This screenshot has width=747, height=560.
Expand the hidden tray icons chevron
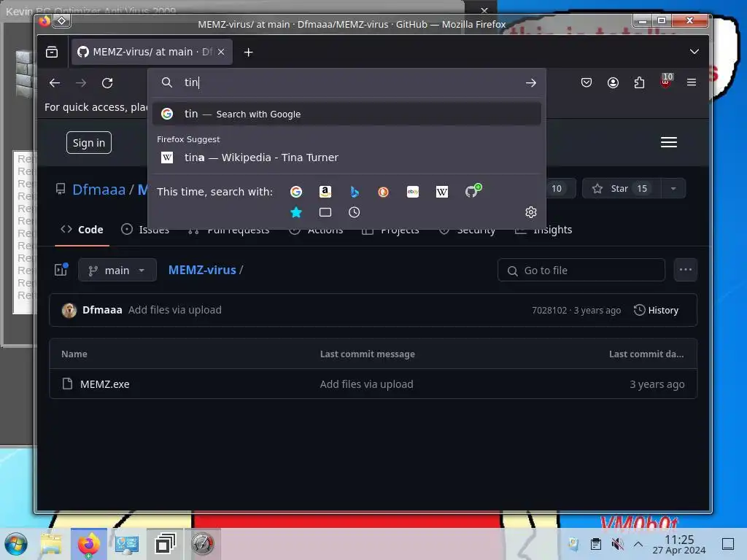pyautogui.click(x=638, y=544)
